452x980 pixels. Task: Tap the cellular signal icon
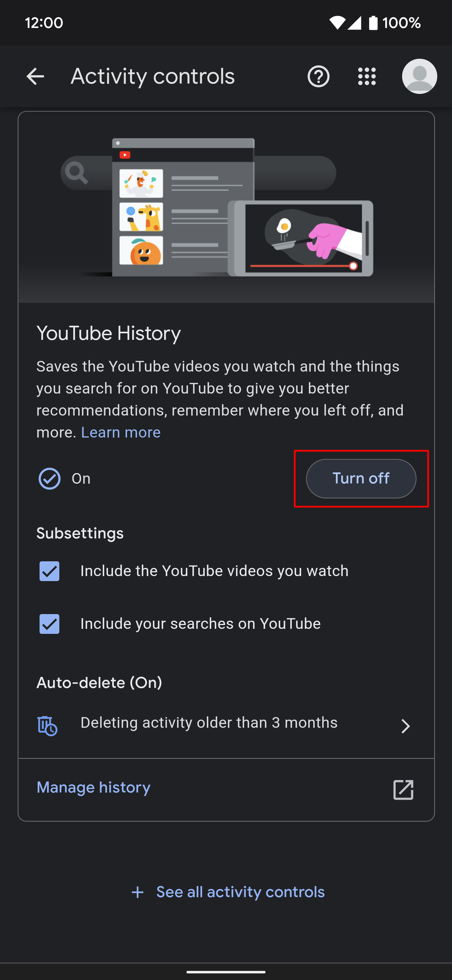(354, 23)
